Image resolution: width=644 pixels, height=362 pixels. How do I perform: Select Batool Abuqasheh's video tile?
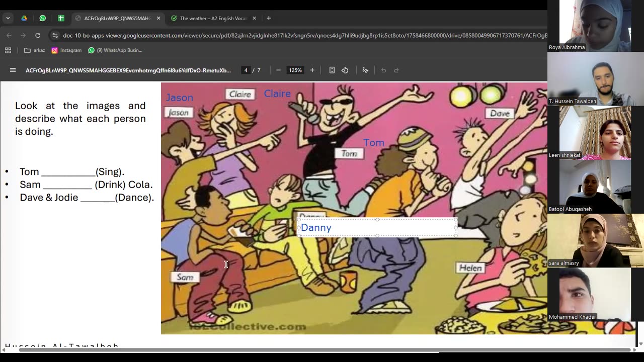pos(595,187)
